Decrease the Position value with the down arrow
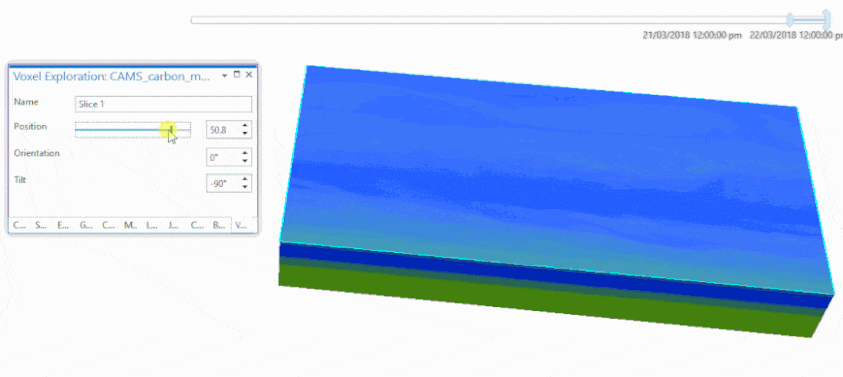This screenshot has height=377, width=843. pyautogui.click(x=245, y=134)
